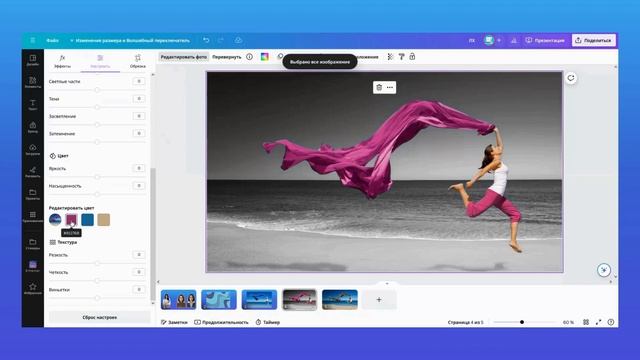Select the whole-image round color swatch
Image resolution: width=640 pixels, height=360 pixels.
pyautogui.click(x=55, y=220)
